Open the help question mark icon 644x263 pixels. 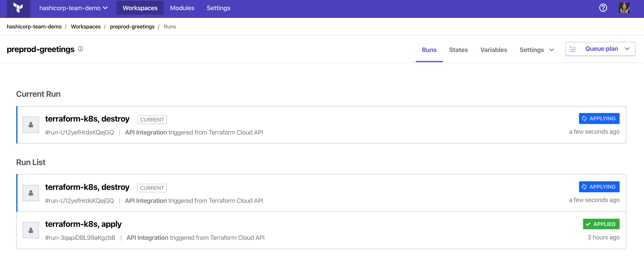coord(603,8)
